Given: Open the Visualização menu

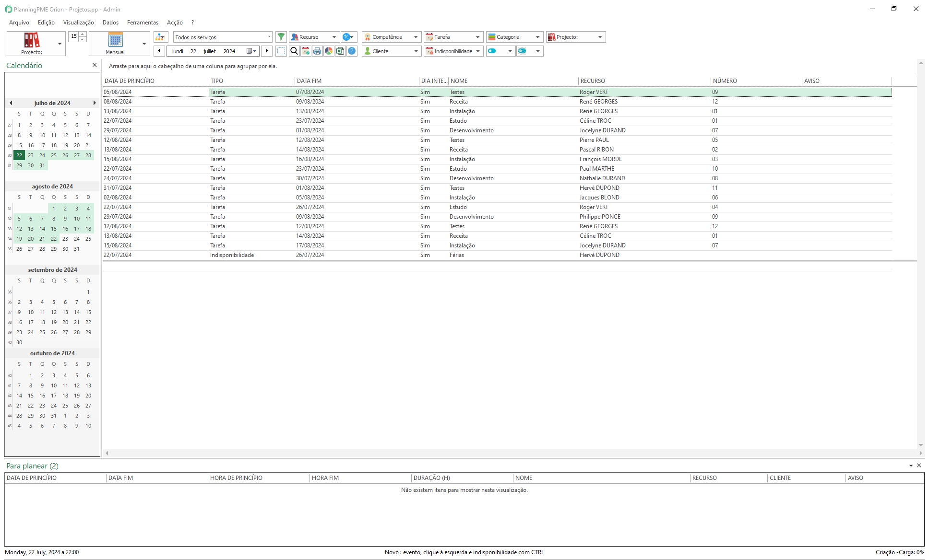Looking at the screenshot, I should pyautogui.click(x=79, y=23).
